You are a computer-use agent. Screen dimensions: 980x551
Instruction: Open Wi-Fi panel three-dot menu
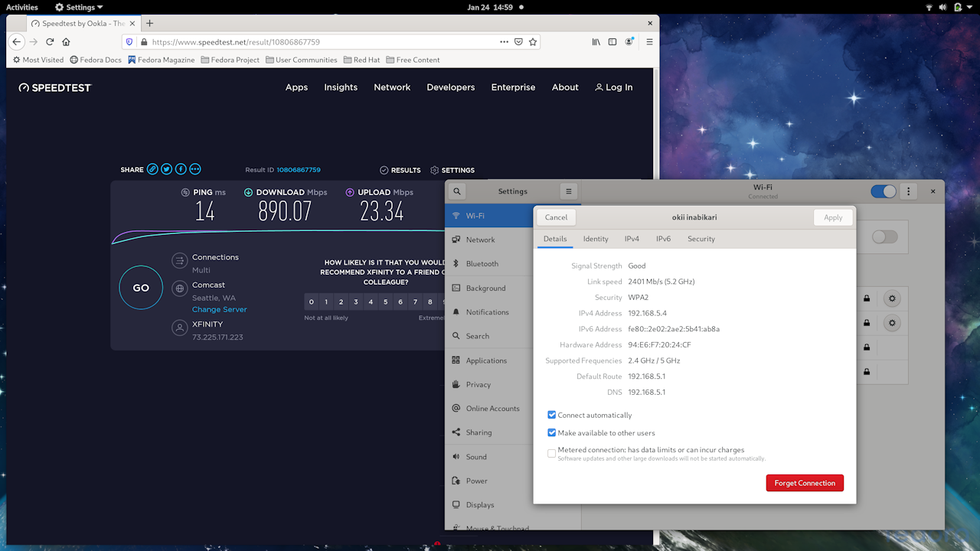click(x=909, y=191)
